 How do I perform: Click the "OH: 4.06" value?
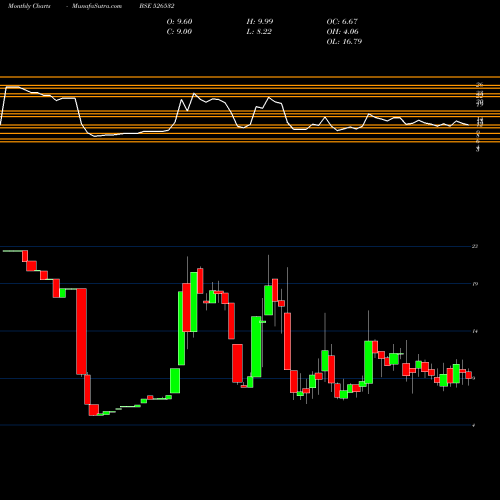(x=342, y=32)
